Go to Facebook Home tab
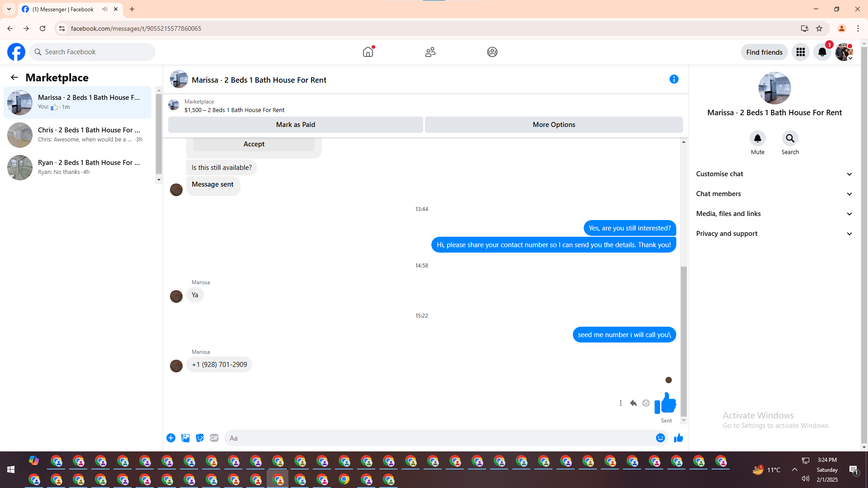Screen dimensions: 868x488 (x=368, y=52)
